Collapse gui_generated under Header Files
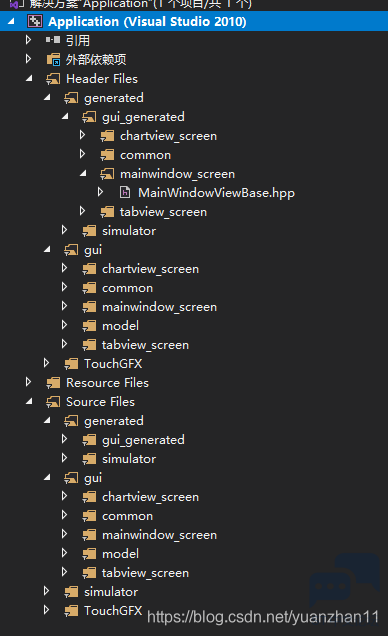Viewport: 388px width, 636px height. (65, 116)
